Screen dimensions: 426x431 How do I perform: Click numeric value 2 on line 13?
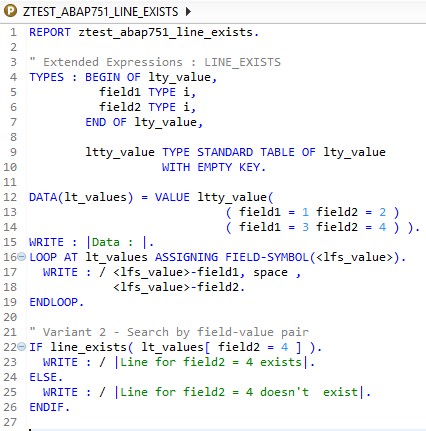[x=382, y=212]
